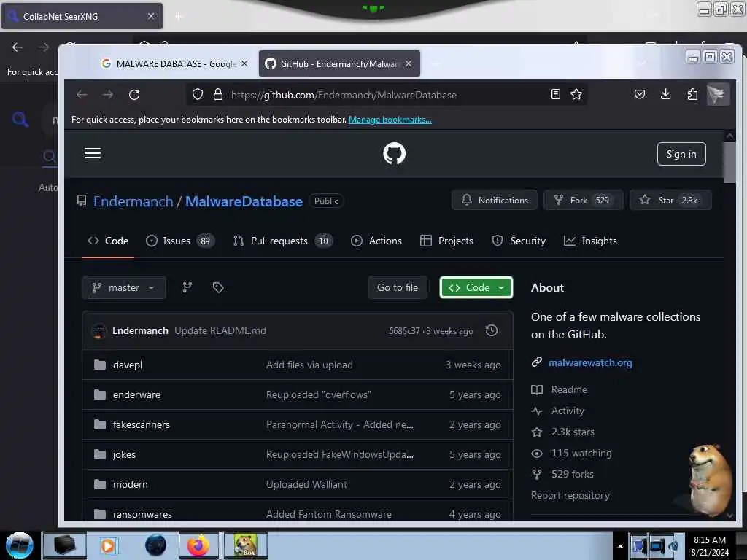
Task: Open the davepl folder
Action: pyautogui.click(x=127, y=365)
